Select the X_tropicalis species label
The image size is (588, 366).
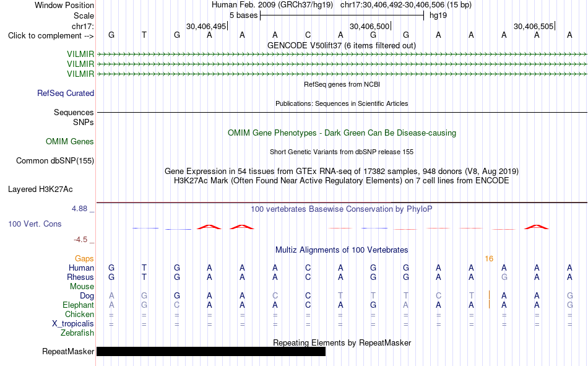click(x=73, y=324)
